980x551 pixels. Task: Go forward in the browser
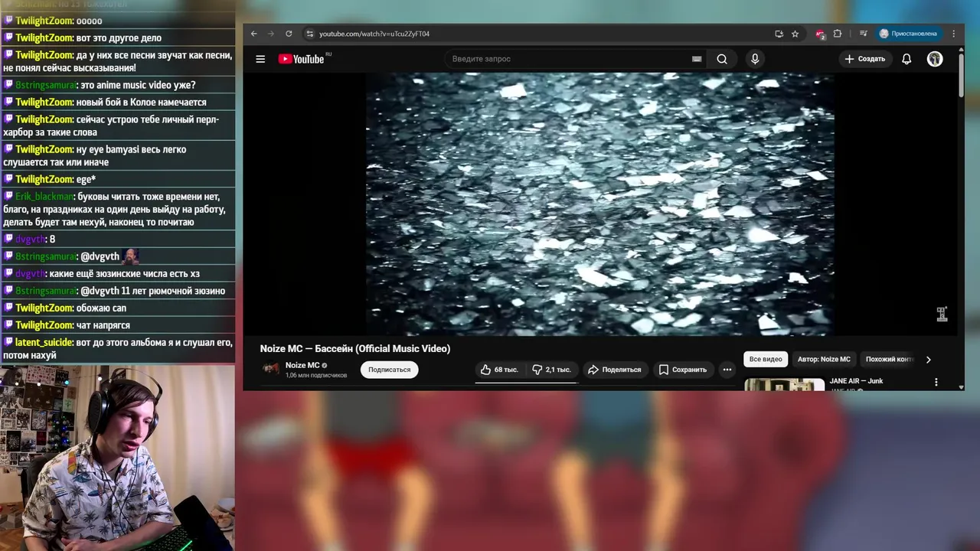click(x=271, y=34)
